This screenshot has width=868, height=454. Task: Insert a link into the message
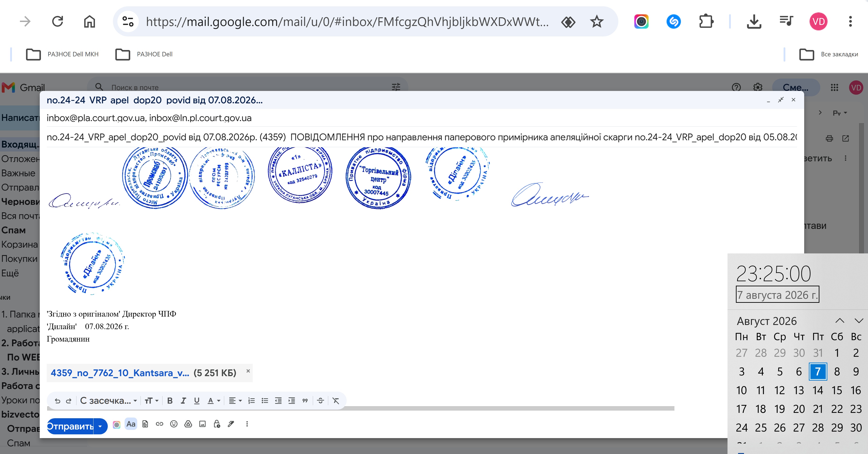pos(159,424)
